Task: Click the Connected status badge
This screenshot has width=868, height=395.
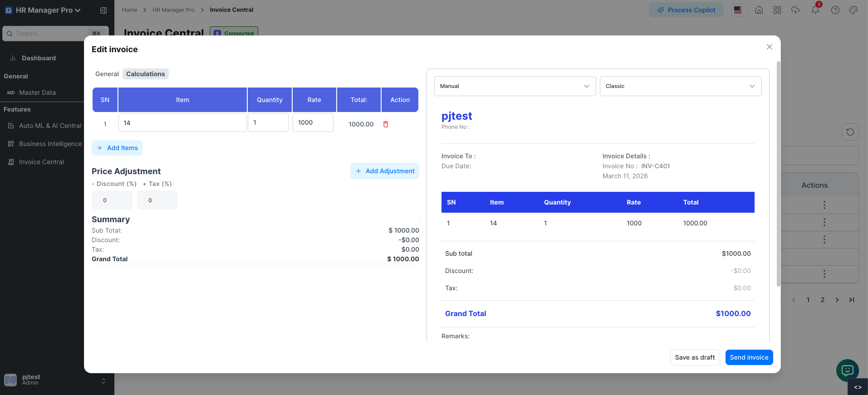Action: tap(234, 32)
